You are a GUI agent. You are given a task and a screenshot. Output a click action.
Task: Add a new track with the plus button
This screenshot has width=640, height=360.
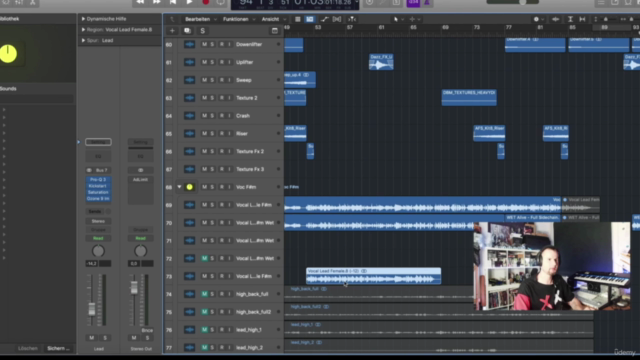[x=172, y=31]
